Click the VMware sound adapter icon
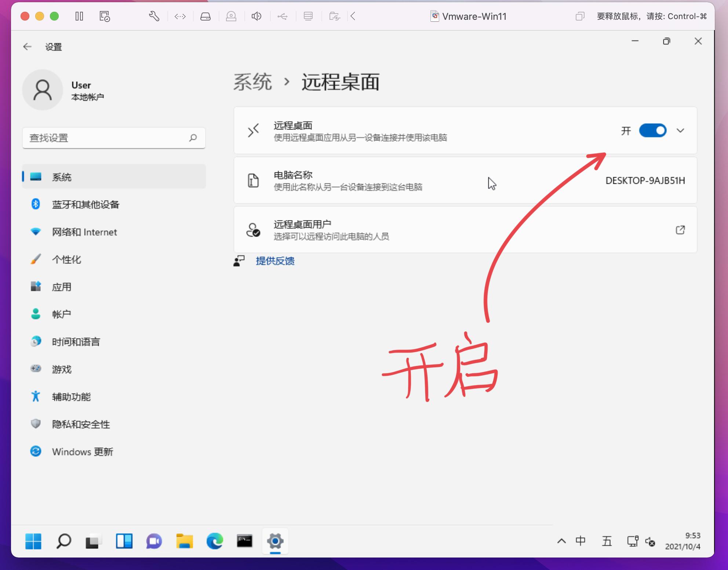728x570 pixels. (257, 17)
